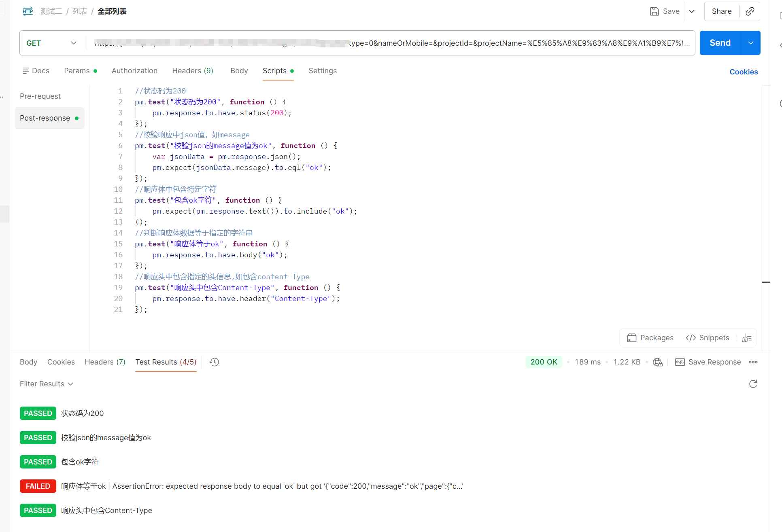Expand the GET method dropdown

point(52,43)
